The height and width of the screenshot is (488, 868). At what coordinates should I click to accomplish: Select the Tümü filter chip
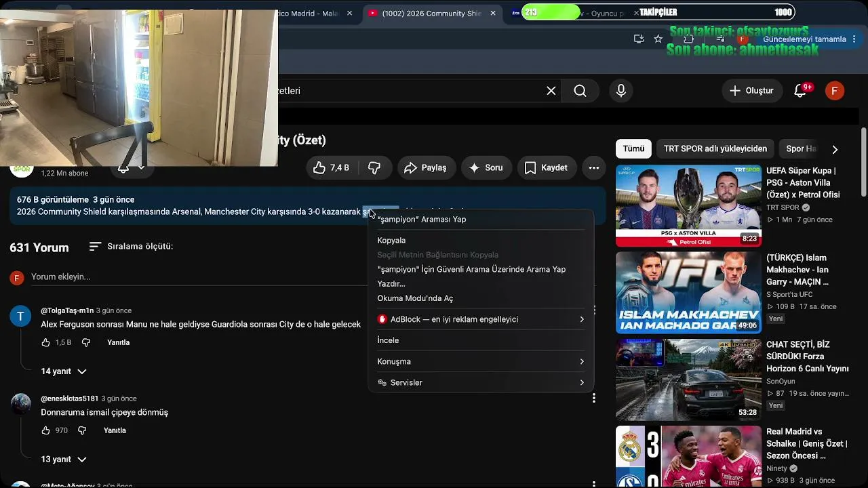[634, 148]
